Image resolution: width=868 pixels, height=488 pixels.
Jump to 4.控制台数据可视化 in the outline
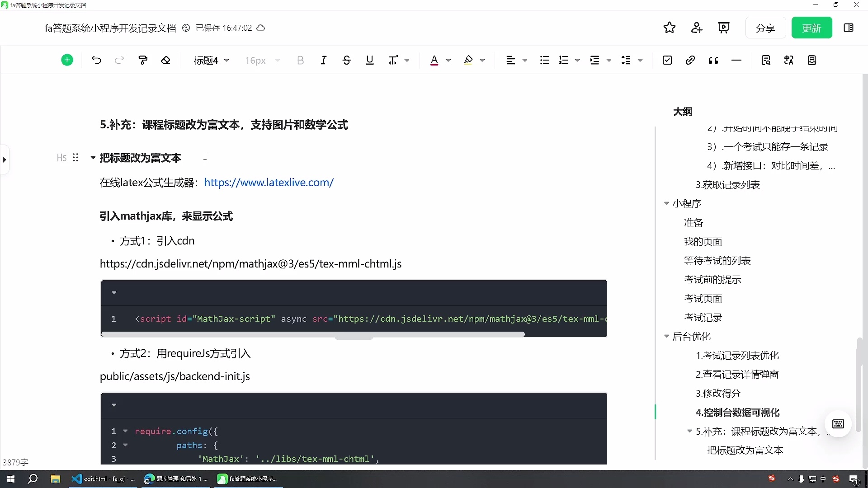(737, 413)
